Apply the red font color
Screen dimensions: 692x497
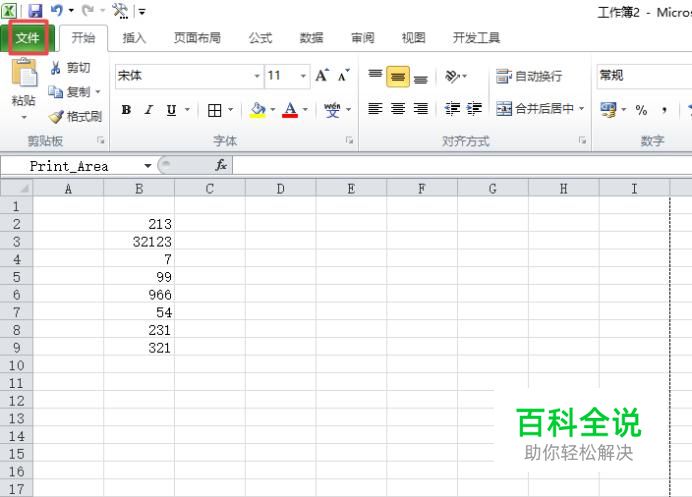pos(290,110)
